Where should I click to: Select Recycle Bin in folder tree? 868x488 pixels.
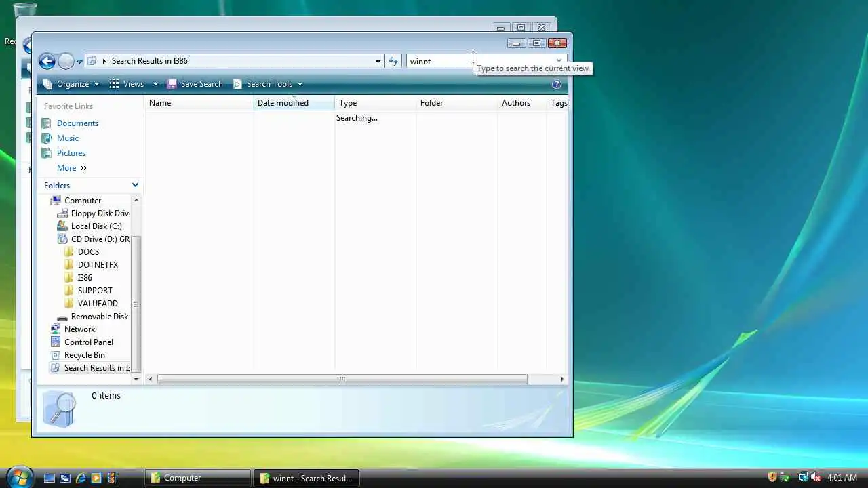84,355
